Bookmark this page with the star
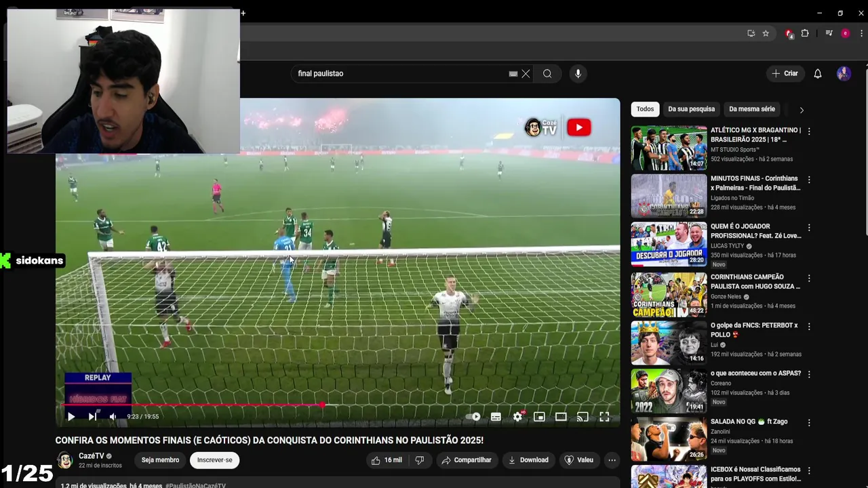Viewport: 868px width, 488px height. 766,33
